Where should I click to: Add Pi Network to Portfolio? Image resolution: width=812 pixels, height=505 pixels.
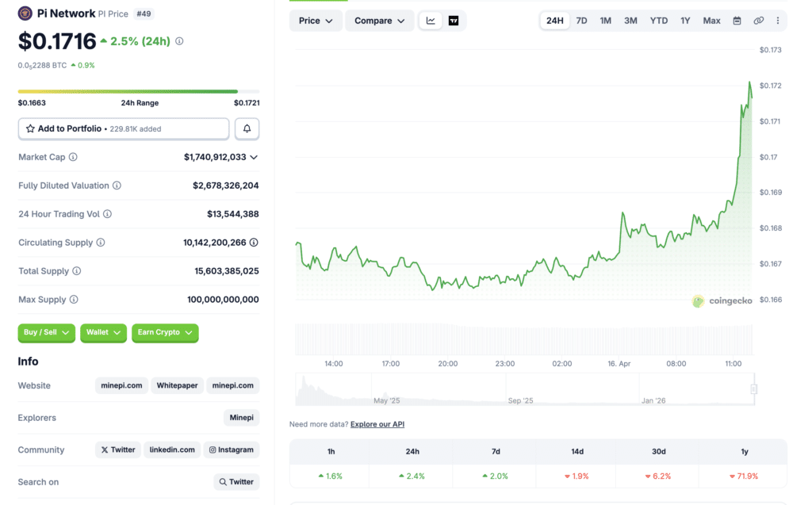pyautogui.click(x=124, y=128)
